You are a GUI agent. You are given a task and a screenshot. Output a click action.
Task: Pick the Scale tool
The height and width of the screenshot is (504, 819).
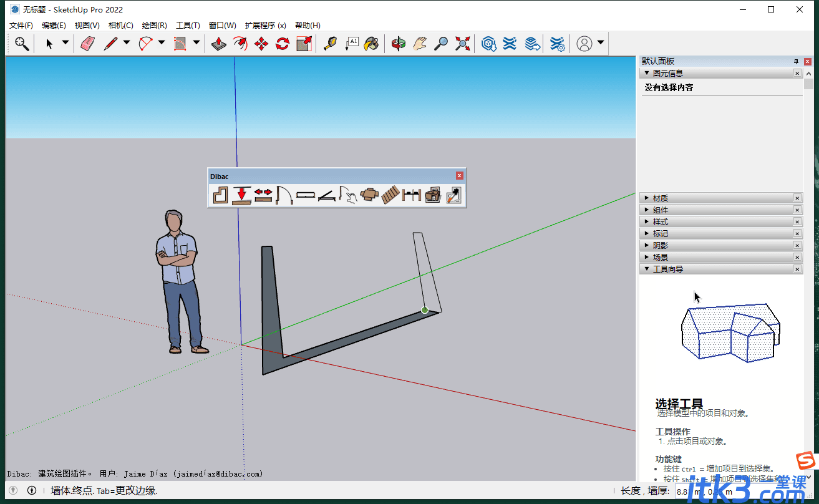304,44
